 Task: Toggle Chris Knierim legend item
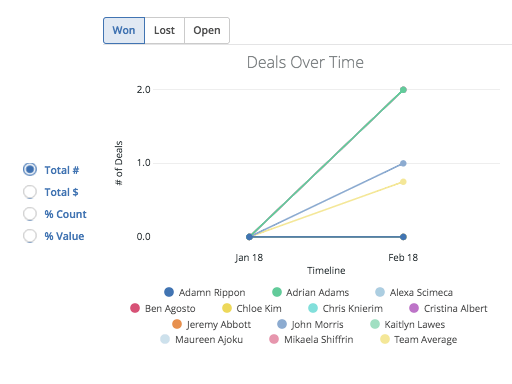[x=345, y=308]
